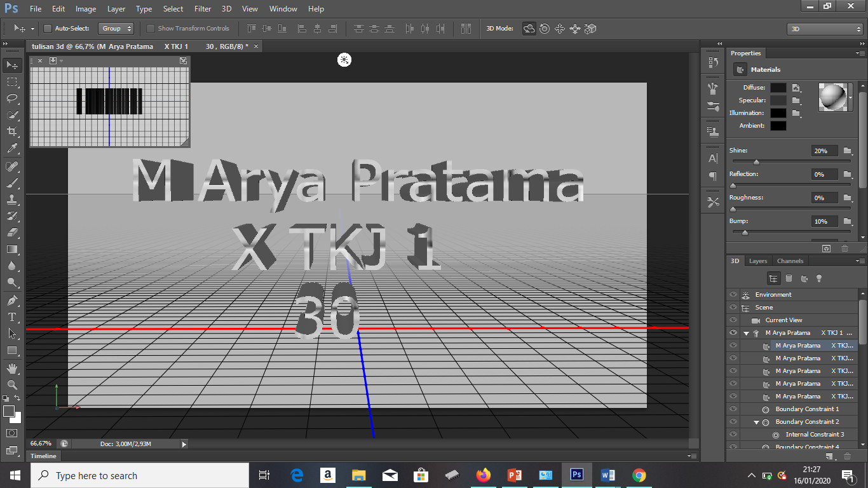Toggle visibility of the Environment entry
The height and width of the screenshot is (488, 868).
pos(733,294)
